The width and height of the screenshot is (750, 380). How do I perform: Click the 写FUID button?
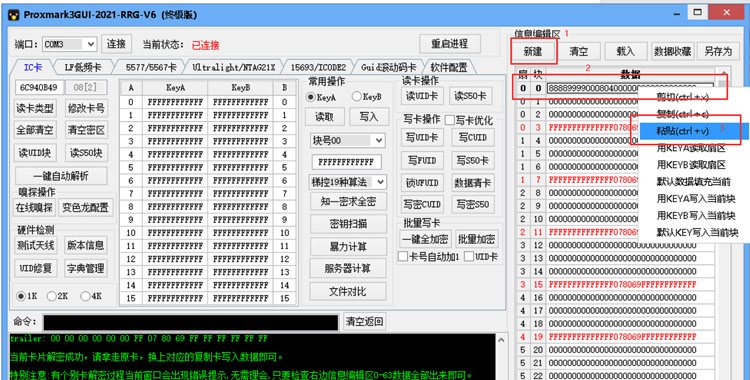(422, 160)
